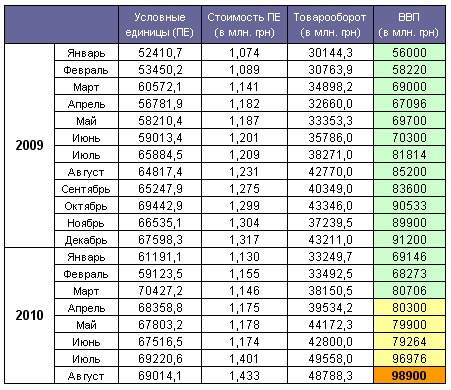The height and width of the screenshot is (390, 451).
Task: Click the cell showing 1,433
Action: click(x=244, y=375)
